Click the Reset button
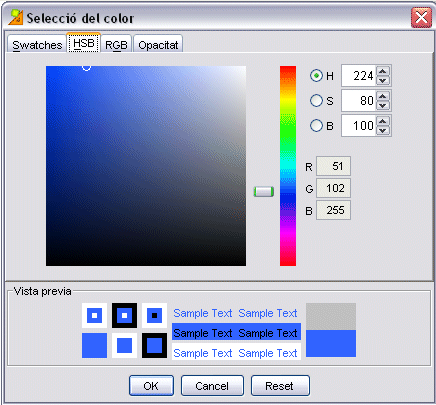Viewport: 436px width, 405px height. coord(280,386)
